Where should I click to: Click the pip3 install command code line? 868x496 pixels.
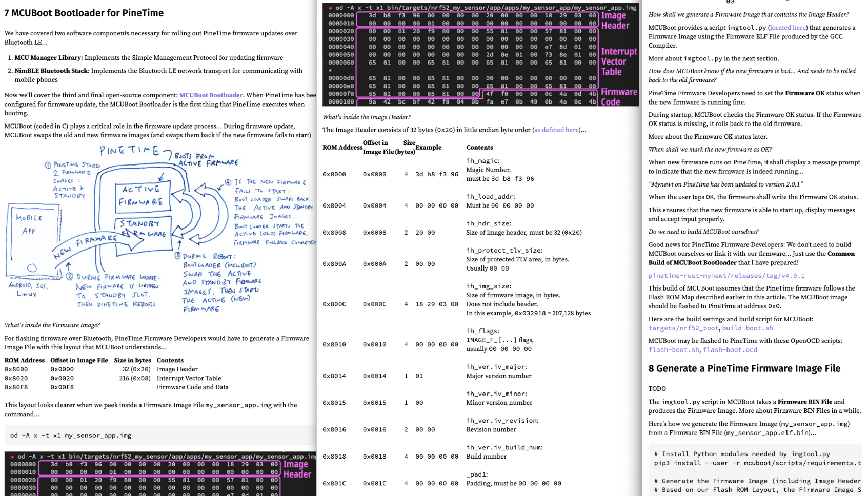(x=757, y=463)
